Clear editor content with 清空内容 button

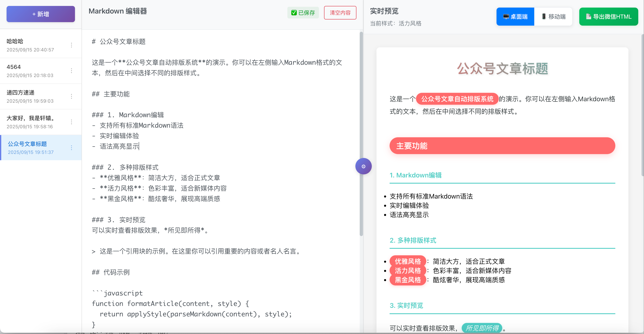[340, 12]
